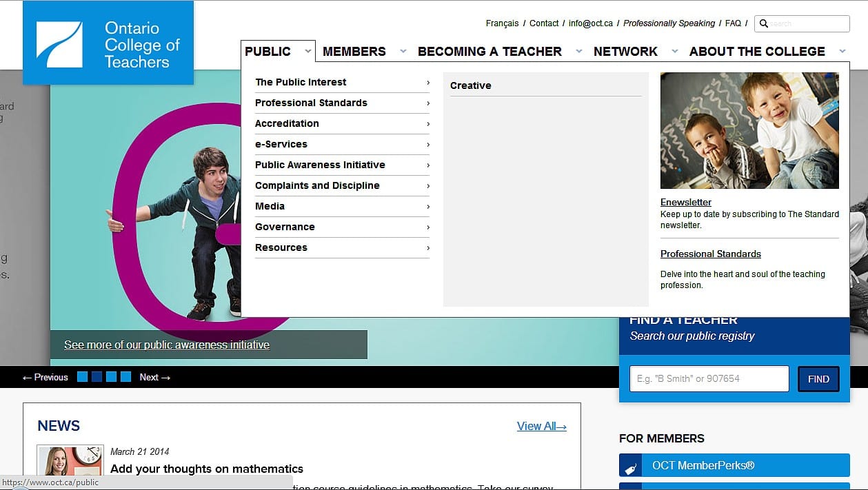
Task: Open the OCT MemberPerks button
Action: coord(734,466)
